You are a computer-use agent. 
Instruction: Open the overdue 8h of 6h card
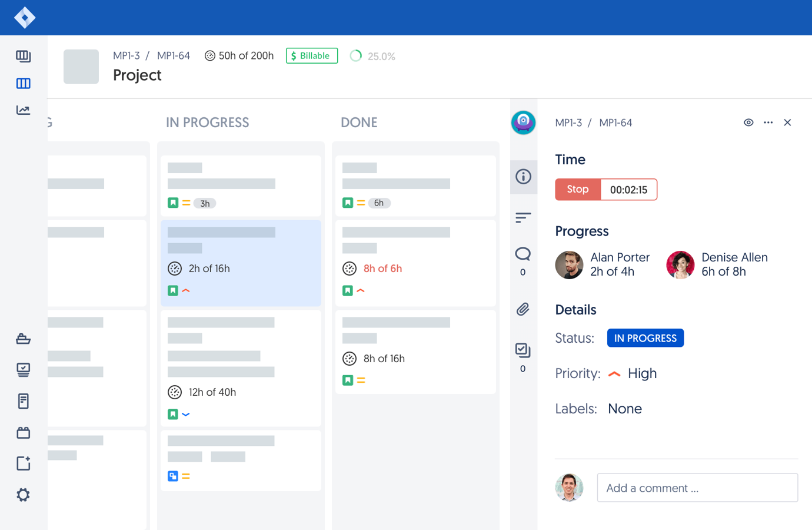[x=415, y=263]
